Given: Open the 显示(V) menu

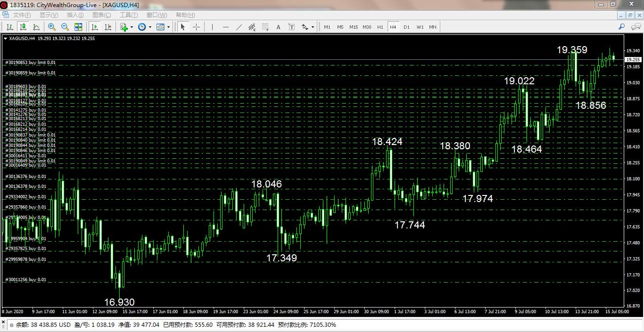Looking at the screenshot, I should 49,15.
